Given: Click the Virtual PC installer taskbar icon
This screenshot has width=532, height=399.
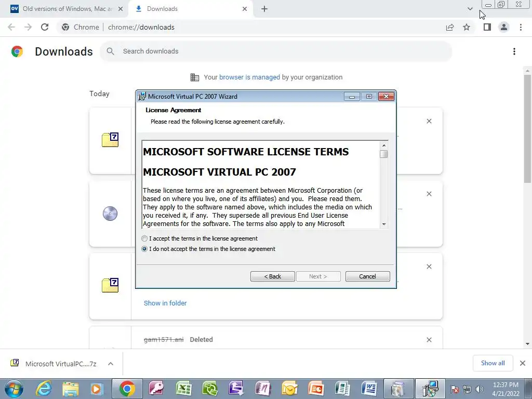Looking at the screenshot, I should pyautogui.click(x=430, y=389).
